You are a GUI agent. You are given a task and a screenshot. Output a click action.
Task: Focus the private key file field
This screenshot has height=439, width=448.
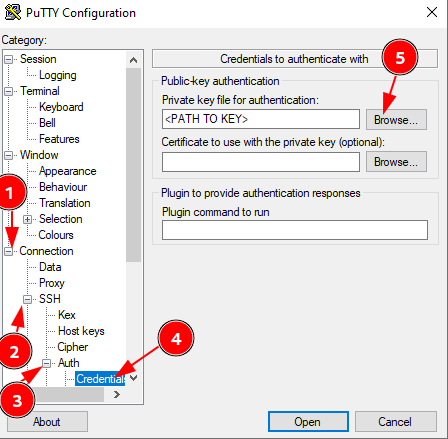point(261,119)
